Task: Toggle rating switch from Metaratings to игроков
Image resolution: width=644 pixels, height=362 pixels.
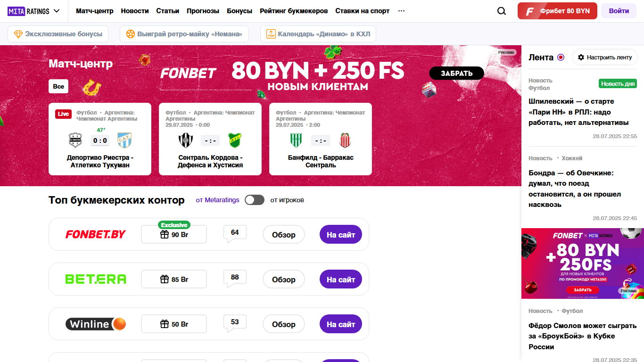Action: (255, 200)
